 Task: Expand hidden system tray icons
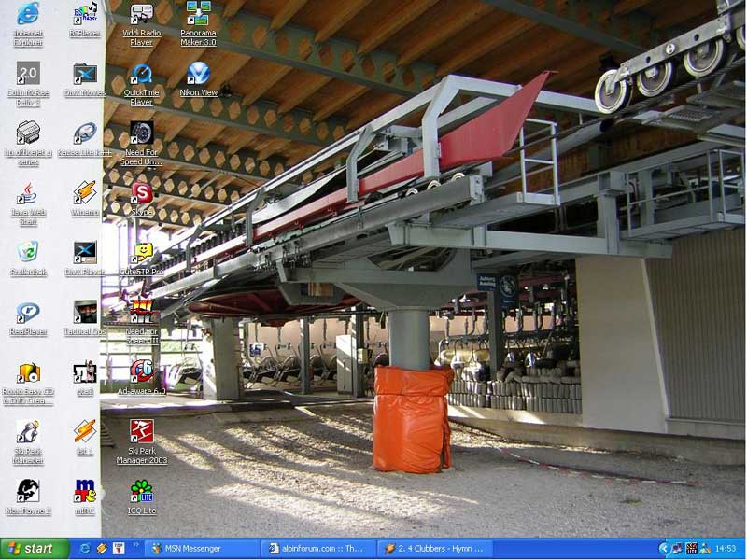(664, 549)
